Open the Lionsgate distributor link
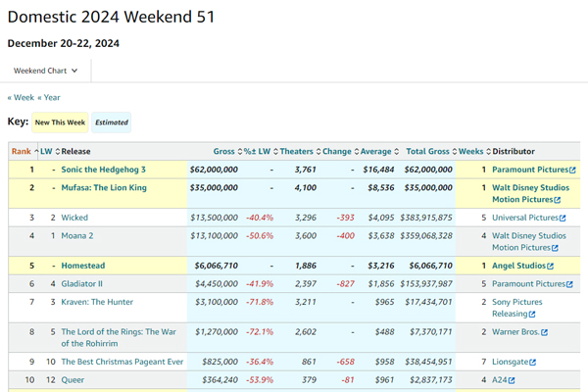 (x=511, y=362)
